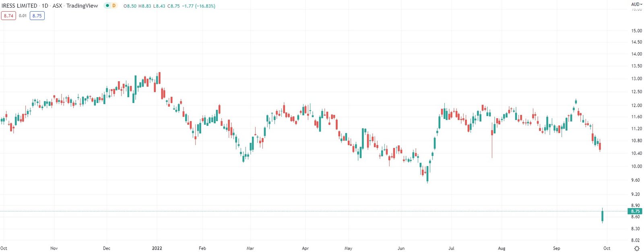Click the Feb label on time axis

[202, 248]
